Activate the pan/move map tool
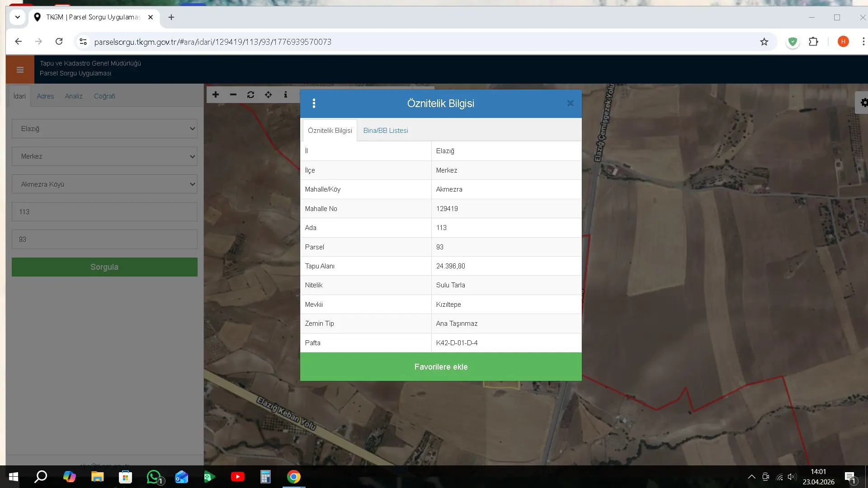The height and width of the screenshot is (488, 868). point(269,94)
